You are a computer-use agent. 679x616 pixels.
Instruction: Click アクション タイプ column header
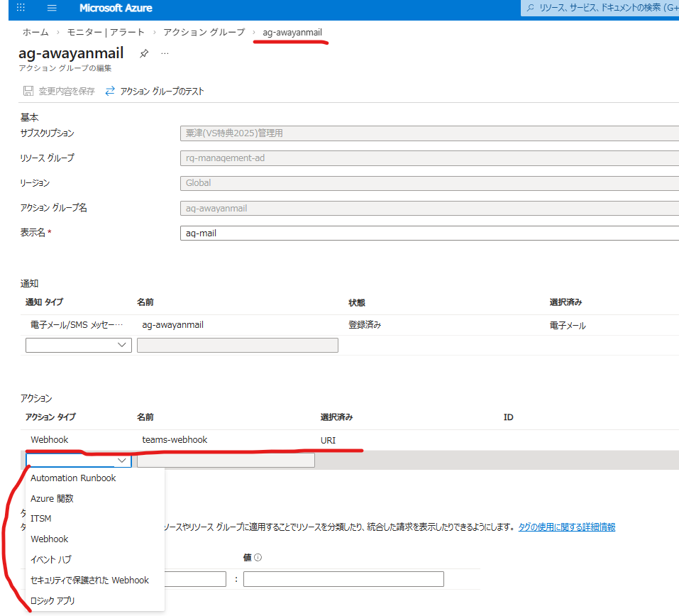[50, 417]
